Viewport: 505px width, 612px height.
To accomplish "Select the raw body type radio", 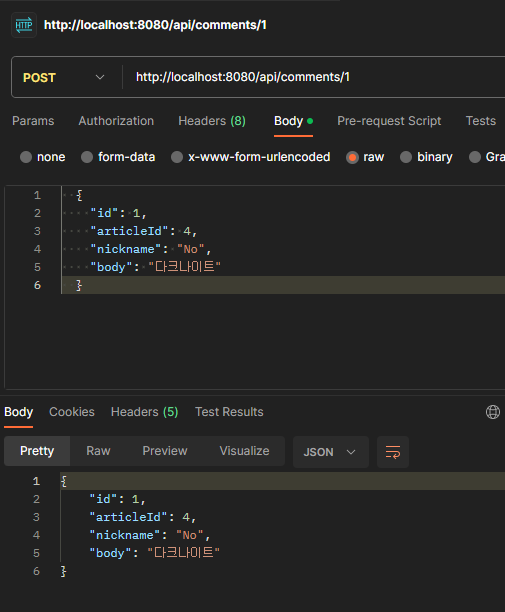I will pos(352,157).
